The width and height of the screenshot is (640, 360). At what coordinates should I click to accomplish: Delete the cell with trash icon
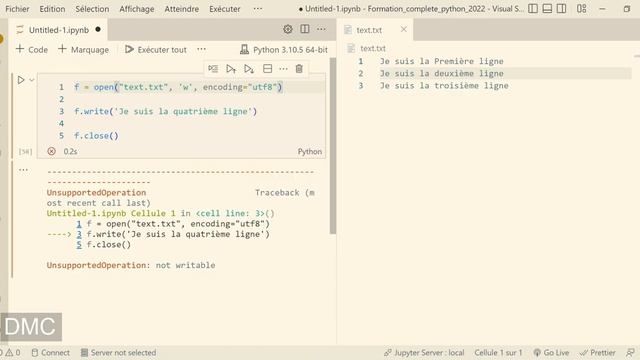(299, 69)
